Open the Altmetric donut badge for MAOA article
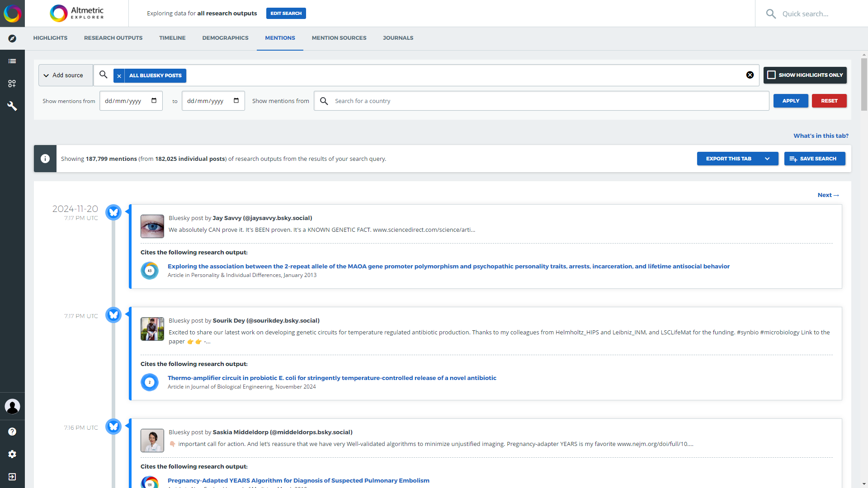868x488 pixels. pos(149,270)
